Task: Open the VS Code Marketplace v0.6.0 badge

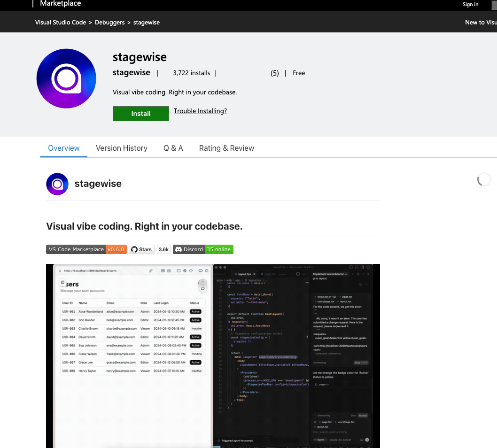Action: pos(86,249)
